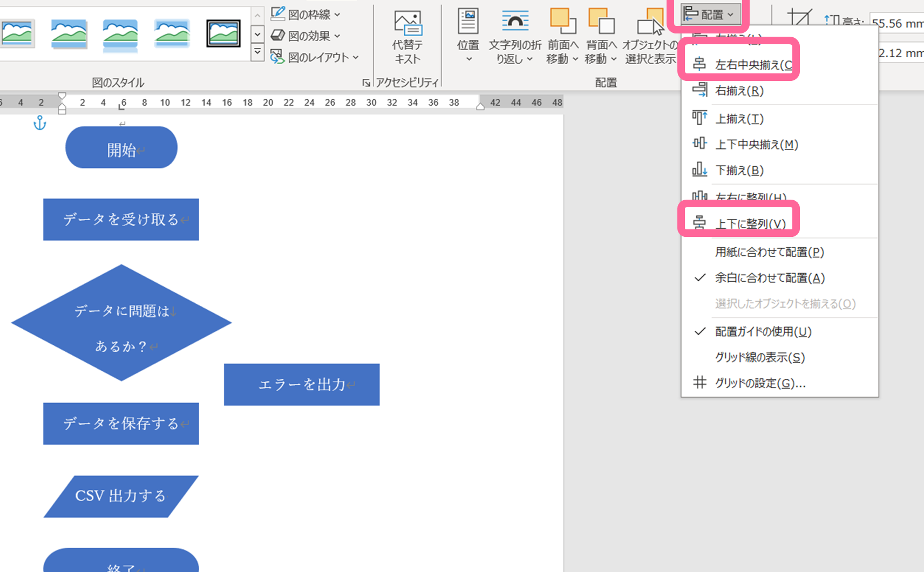Open グリッドの設定 (Grid Settings) dialog
Viewport: 924px width, 572px height.
tap(758, 383)
